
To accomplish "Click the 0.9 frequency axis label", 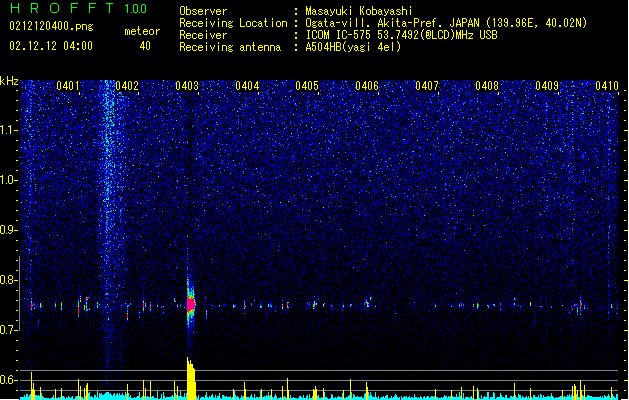I will [x=9, y=230].
